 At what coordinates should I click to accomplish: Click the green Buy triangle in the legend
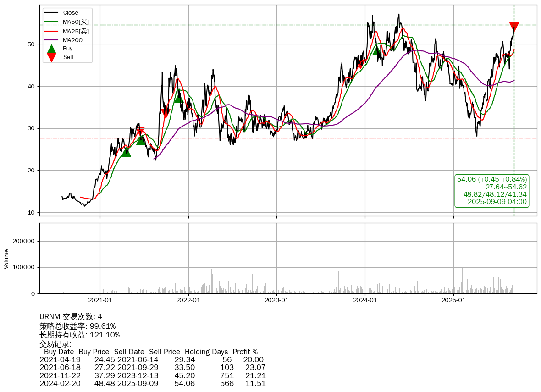(x=52, y=49)
